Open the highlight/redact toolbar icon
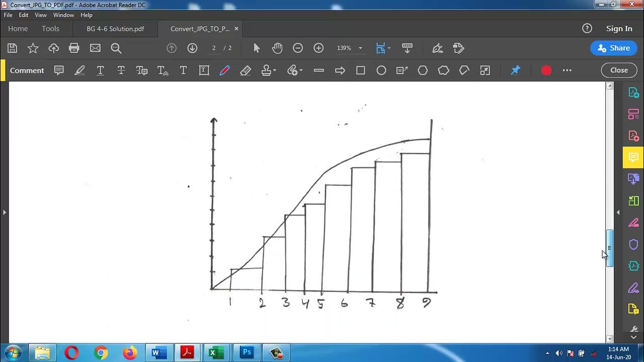Viewport: 644px width, 362px height. [458, 48]
